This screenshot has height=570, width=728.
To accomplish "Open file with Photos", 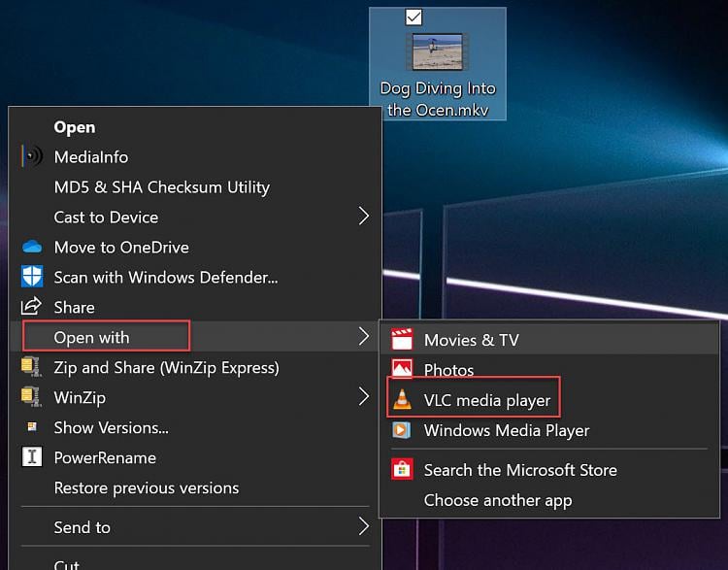I will click(x=549, y=369).
